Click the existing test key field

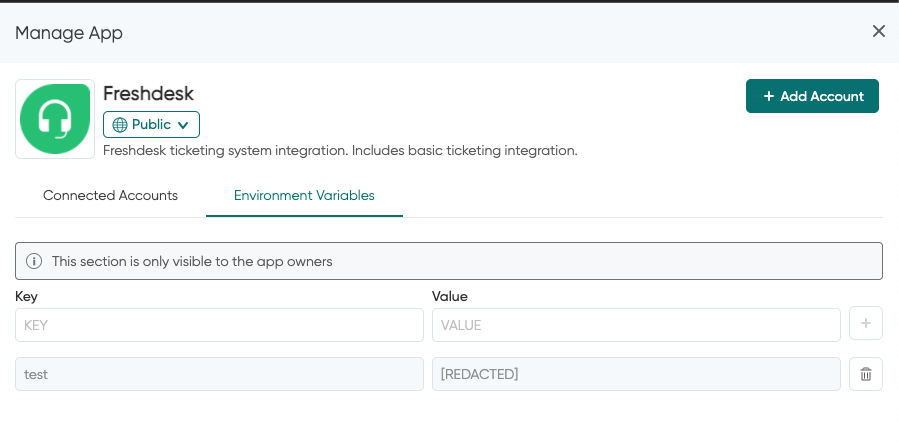pos(219,374)
